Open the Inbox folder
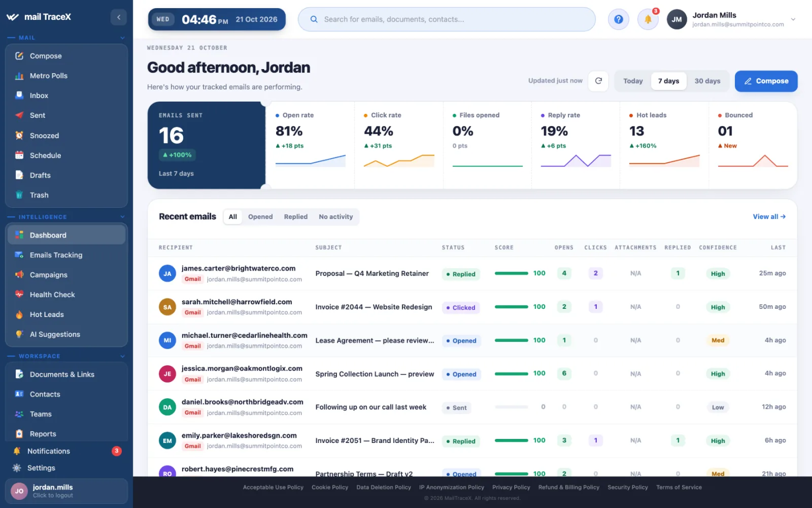This screenshot has height=508, width=812. (x=66, y=96)
